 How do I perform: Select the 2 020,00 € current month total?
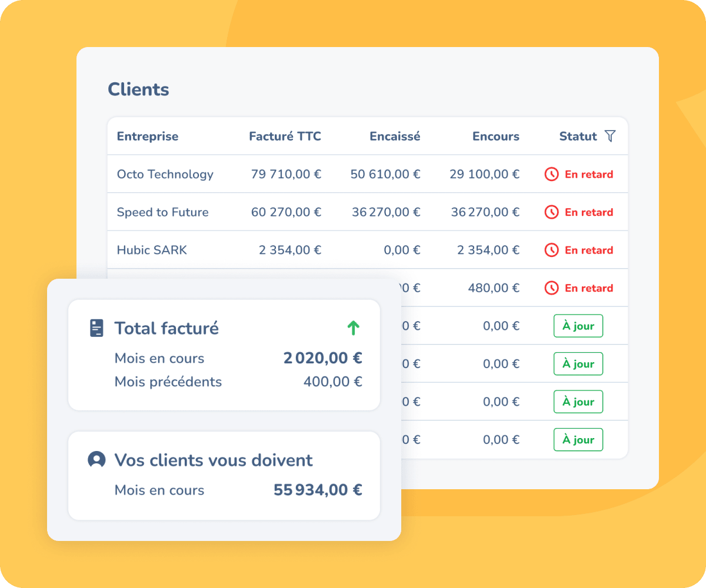click(x=322, y=358)
